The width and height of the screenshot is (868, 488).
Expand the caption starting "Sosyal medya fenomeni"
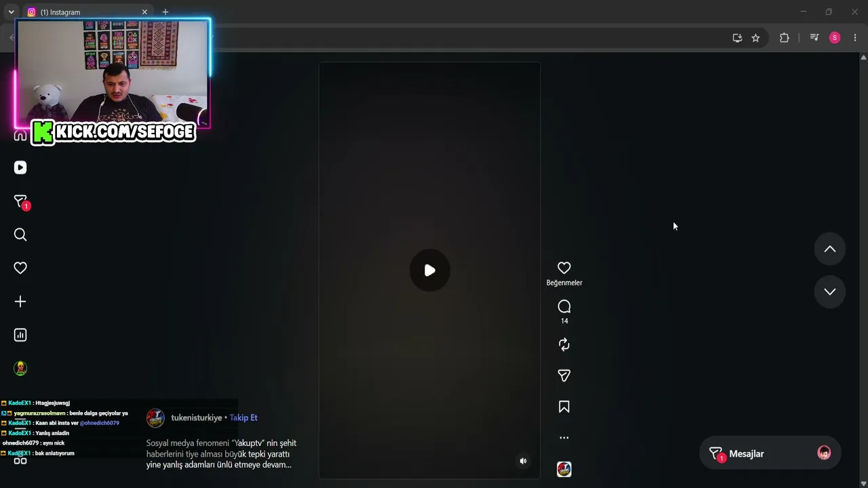[221, 454]
